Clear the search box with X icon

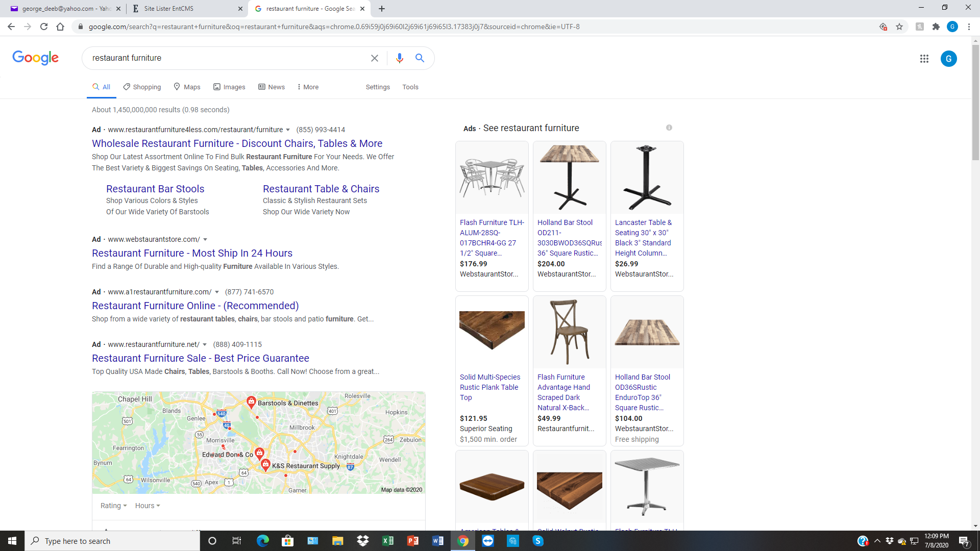coord(375,58)
